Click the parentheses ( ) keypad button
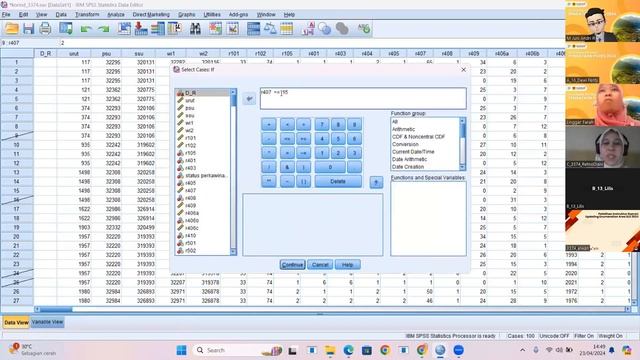The image size is (640, 360). [303, 181]
